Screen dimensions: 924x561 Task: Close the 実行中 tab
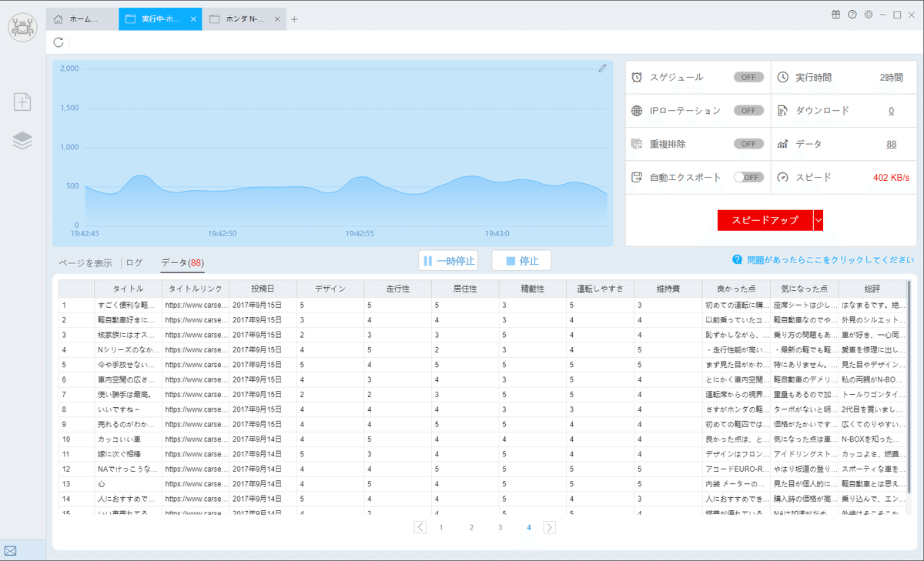(192, 19)
